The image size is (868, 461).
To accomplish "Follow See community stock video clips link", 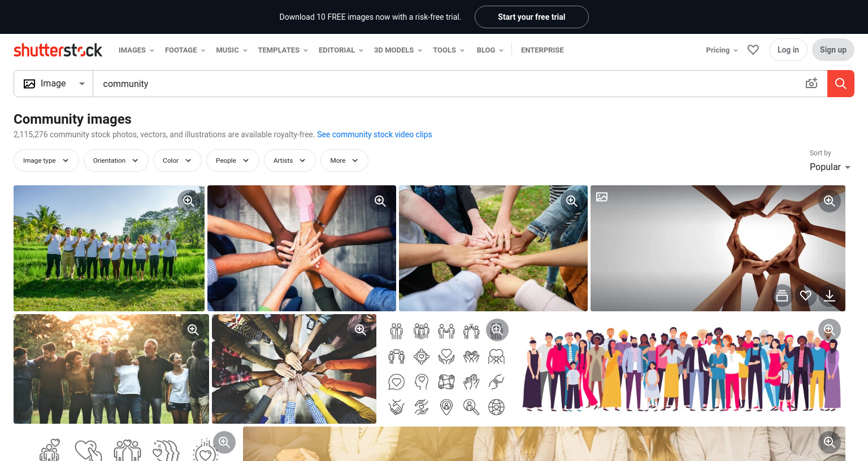I will coord(375,134).
